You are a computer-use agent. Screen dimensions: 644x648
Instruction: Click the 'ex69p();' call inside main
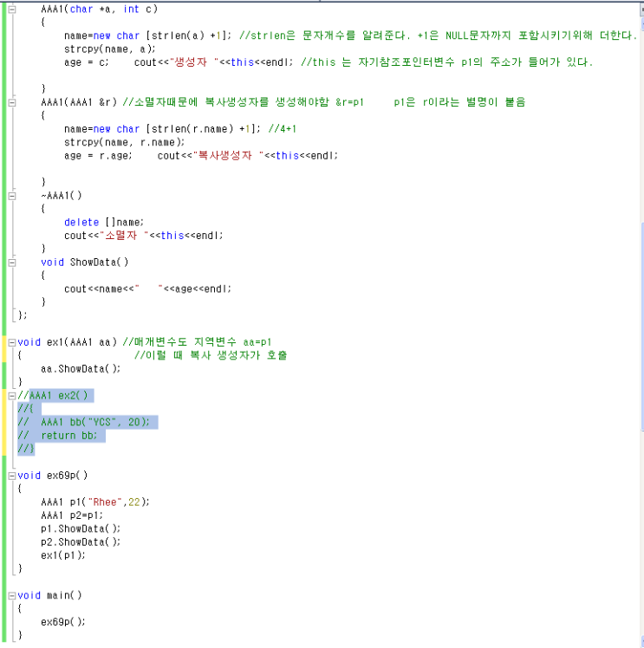coord(62,622)
